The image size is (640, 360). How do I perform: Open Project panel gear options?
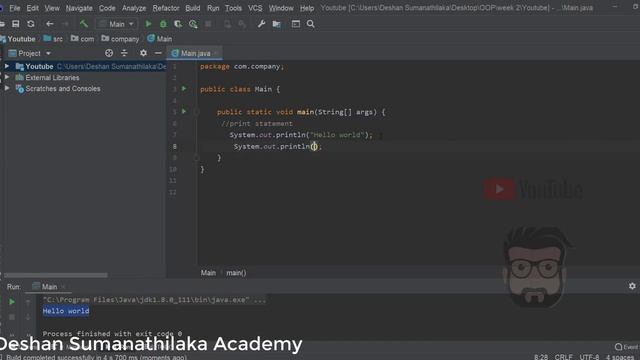point(143,53)
